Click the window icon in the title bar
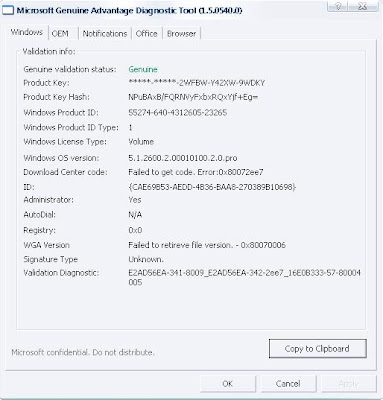This screenshot has height=400, width=383. 8,10
